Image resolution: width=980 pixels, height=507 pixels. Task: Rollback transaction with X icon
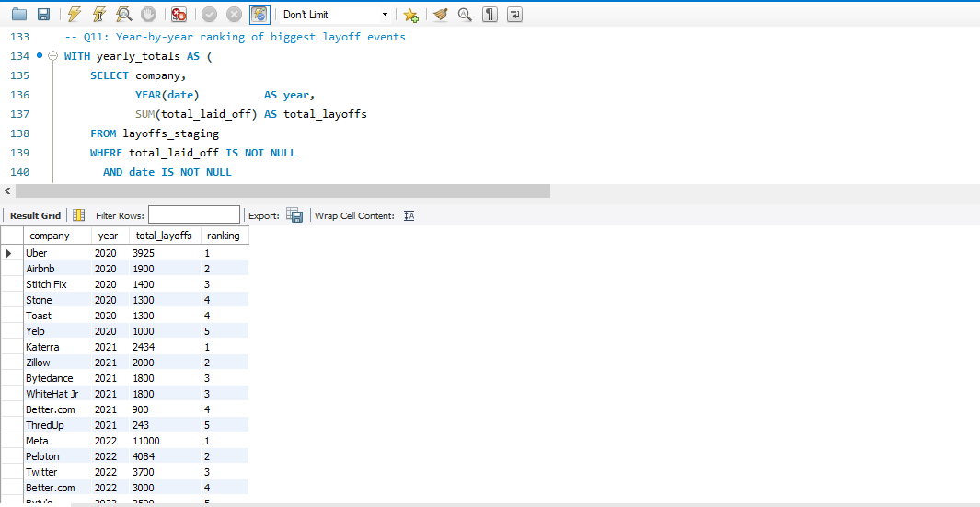tap(234, 15)
